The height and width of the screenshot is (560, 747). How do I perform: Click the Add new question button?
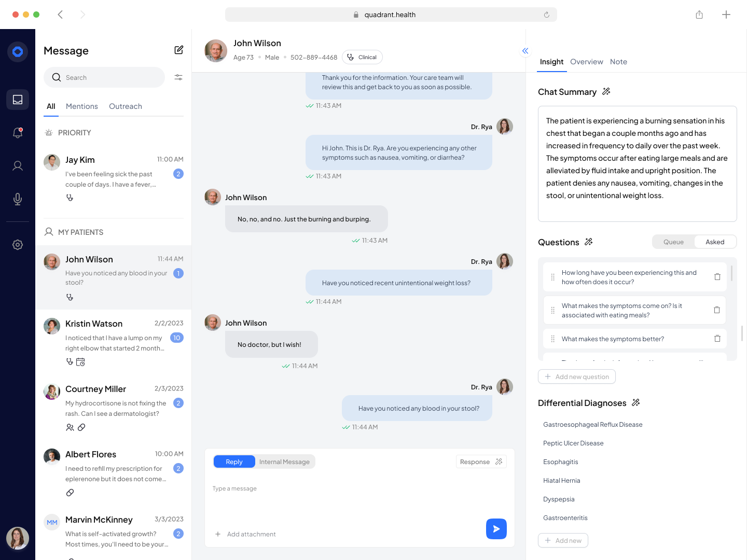pos(577,376)
